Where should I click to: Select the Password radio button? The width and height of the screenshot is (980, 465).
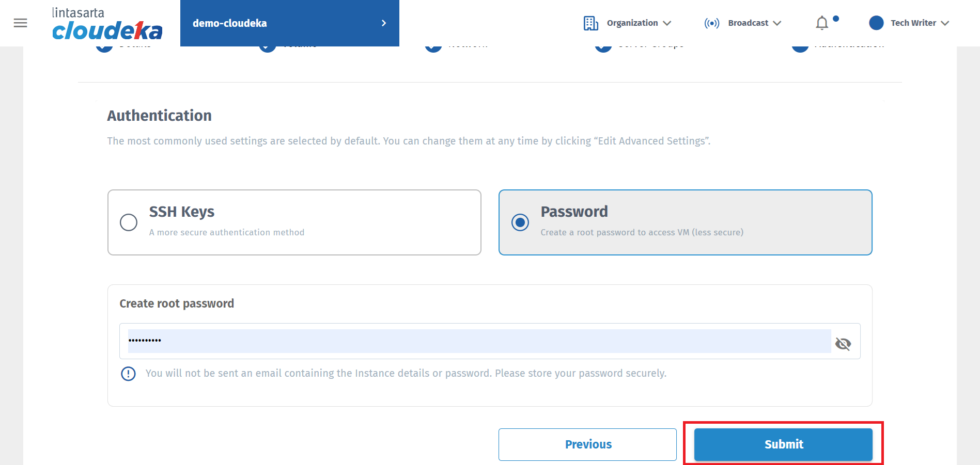click(520, 222)
